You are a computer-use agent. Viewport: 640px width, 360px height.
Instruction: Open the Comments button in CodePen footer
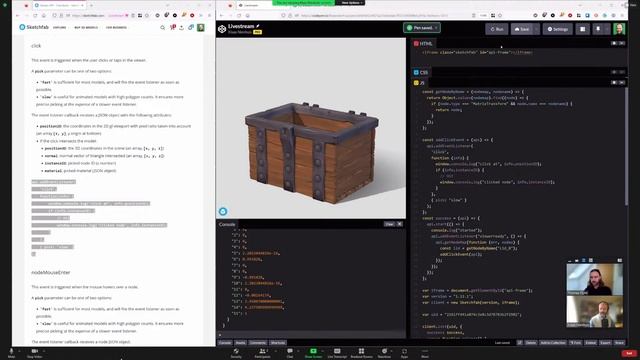(258, 343)
